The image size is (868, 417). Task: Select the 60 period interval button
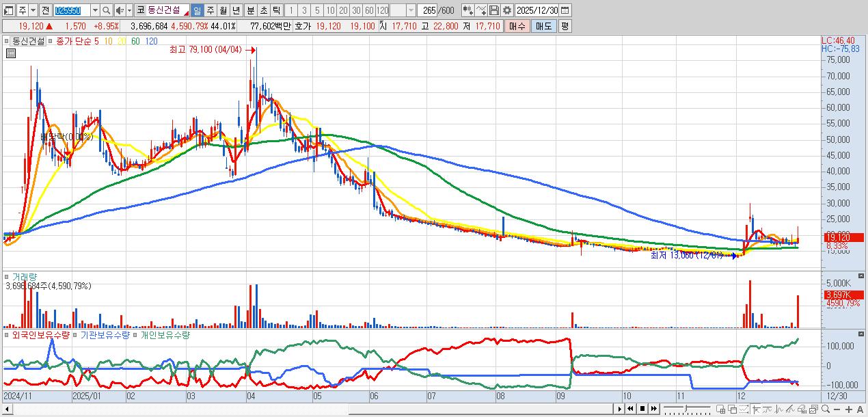[370, 10]
